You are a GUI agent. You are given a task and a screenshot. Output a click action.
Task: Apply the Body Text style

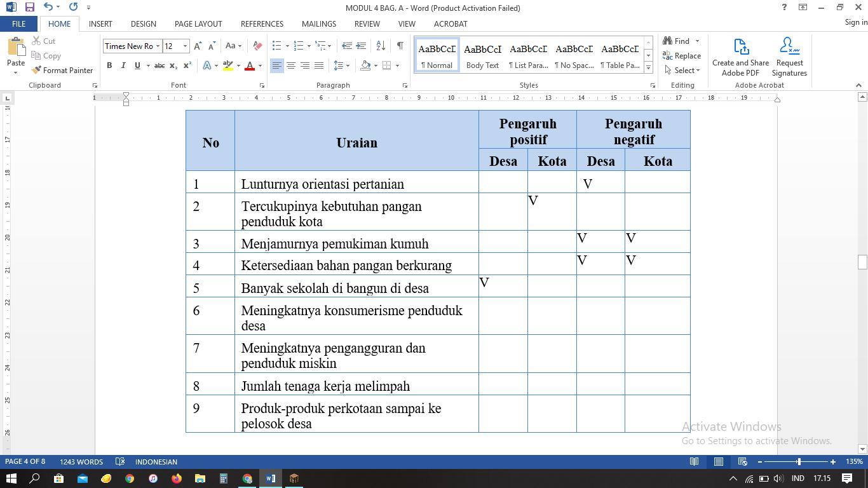(482, 55)
